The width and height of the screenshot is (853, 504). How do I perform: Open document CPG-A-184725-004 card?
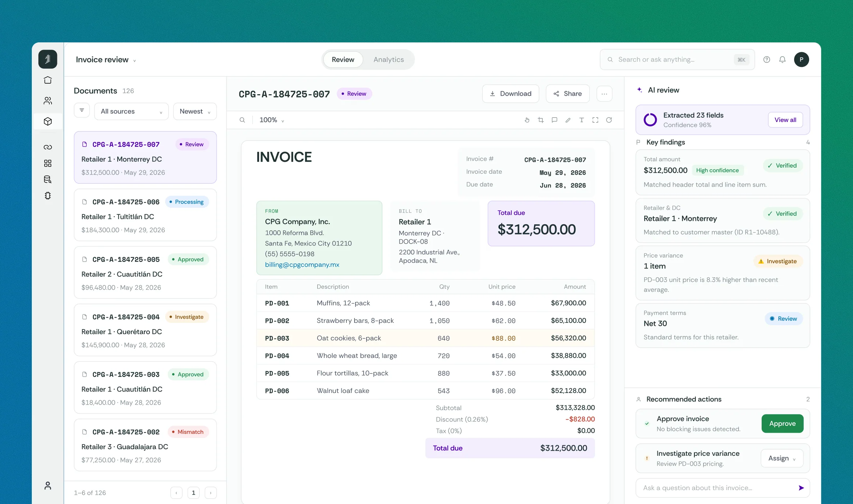pos(145,330)
